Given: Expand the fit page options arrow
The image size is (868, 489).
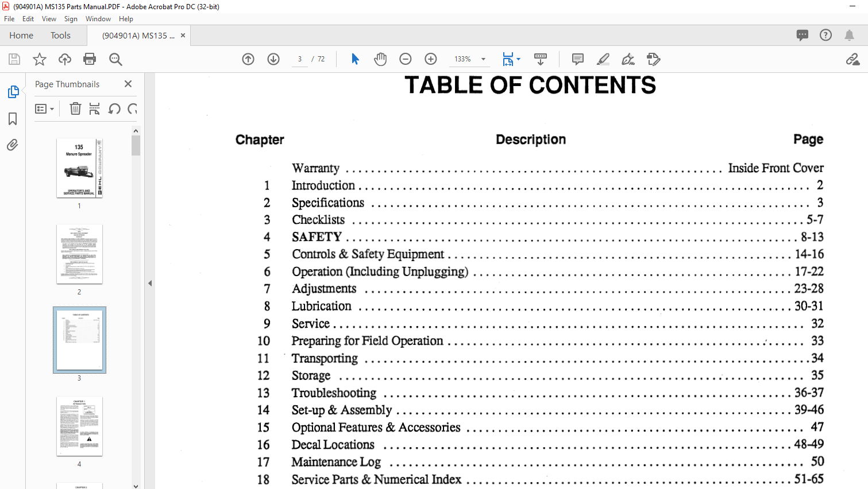Looking at the screenshot, I should pyautogui.click(x=518, y=59).
